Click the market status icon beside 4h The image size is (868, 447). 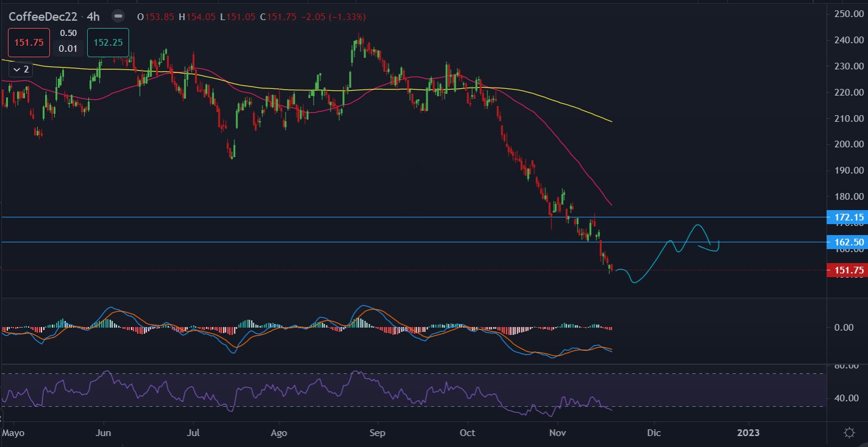[x=119, y=16]
